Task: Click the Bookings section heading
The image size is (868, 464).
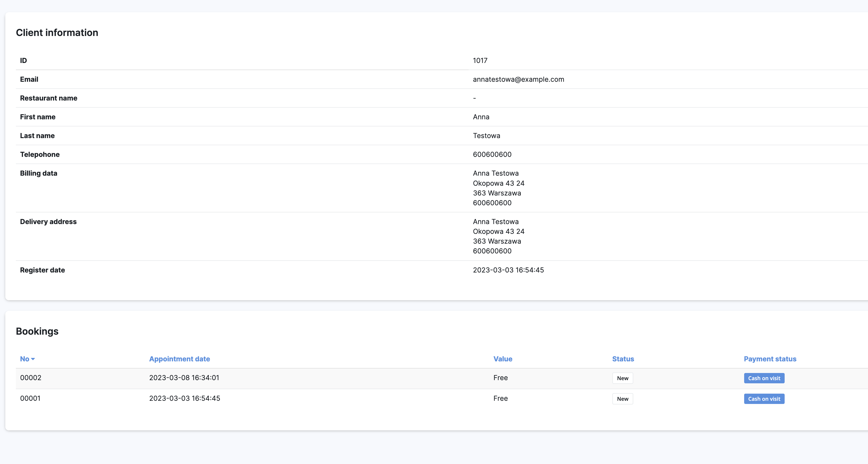Action: pos(37,331)
